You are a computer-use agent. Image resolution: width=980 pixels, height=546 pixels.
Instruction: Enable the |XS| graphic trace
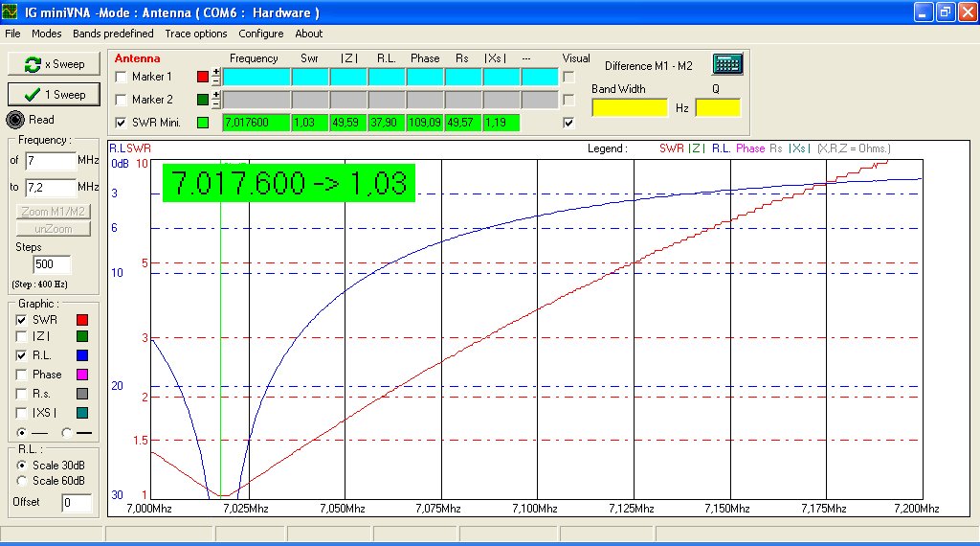pyautogui.click(x=21, y=413)
